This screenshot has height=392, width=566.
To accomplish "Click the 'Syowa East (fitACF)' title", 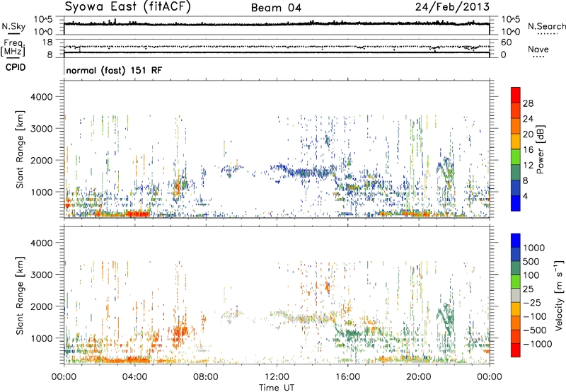I will click(127, 7).
